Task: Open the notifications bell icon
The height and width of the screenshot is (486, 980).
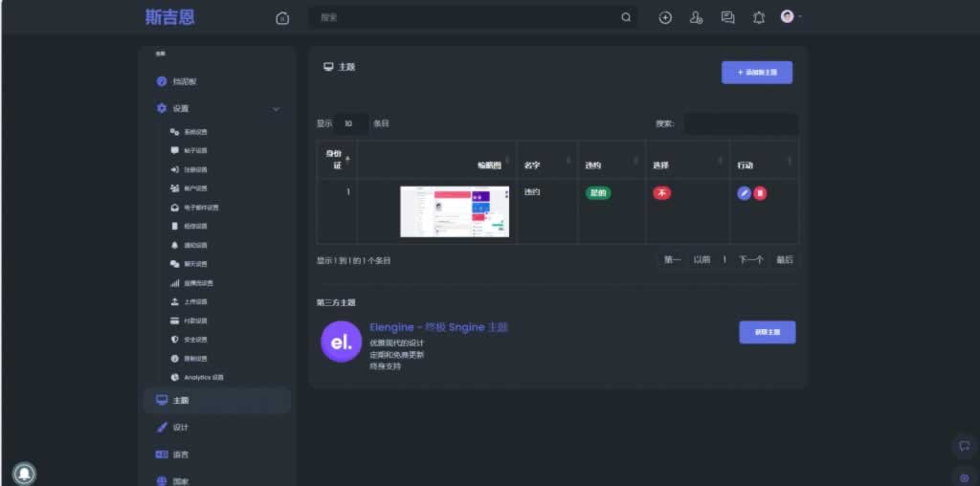Action: pyautogui.click(x=759, y=17)
